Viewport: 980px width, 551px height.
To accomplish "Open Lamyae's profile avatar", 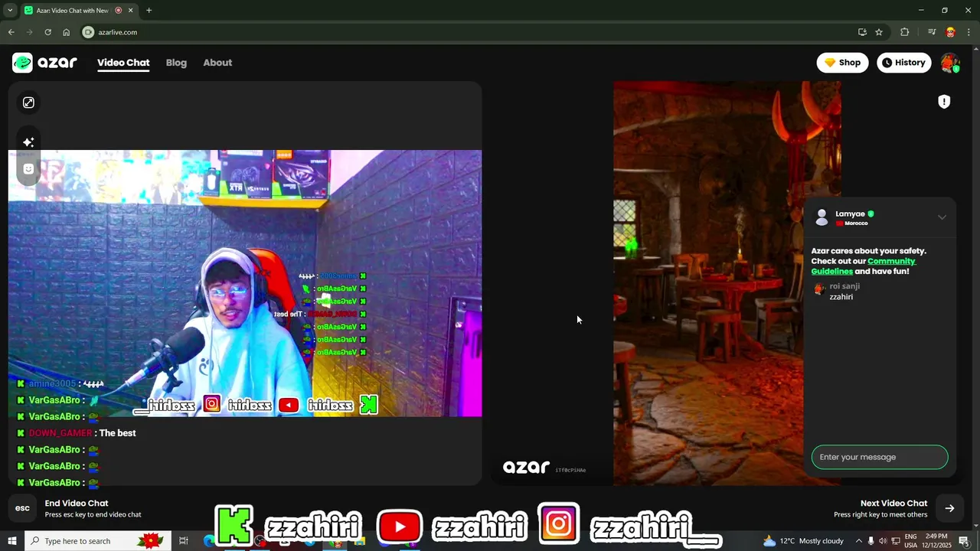I will point(822,218).
